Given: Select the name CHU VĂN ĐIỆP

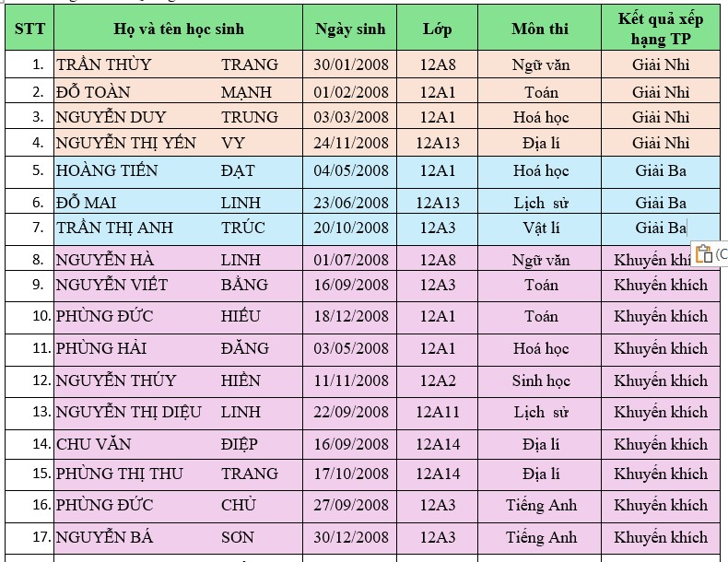Looking at the screenshot, I should pos(157,444).
